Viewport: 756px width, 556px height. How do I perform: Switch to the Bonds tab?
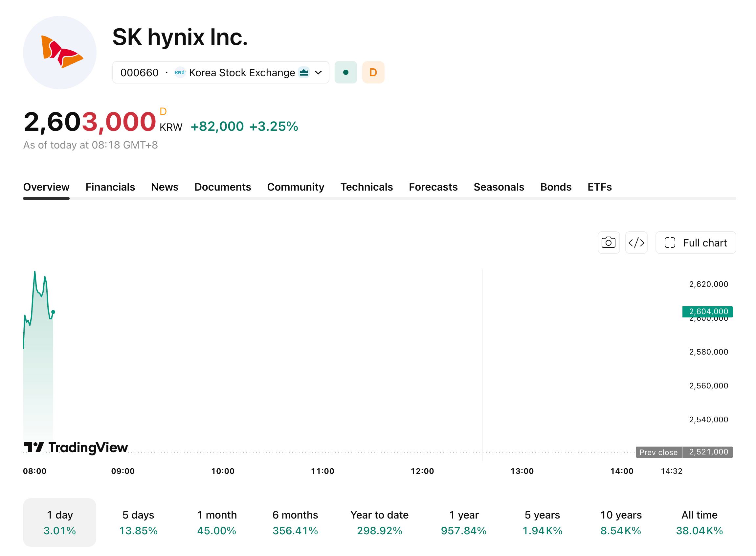(x=556, y=187)
